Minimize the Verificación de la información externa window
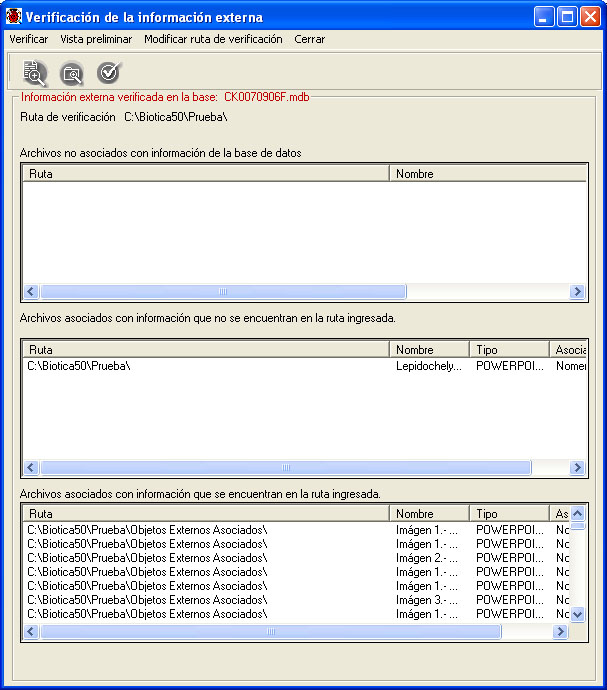The height and width of the screenshot is (690, 607). pyautogui.click(x=544, y=17)
